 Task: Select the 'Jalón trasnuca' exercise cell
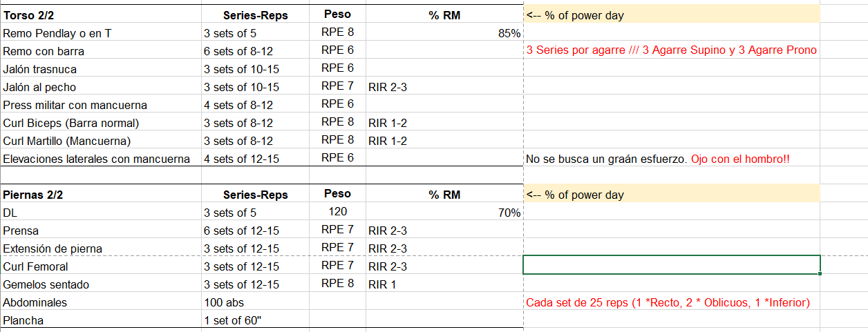(x=101, y=69)
